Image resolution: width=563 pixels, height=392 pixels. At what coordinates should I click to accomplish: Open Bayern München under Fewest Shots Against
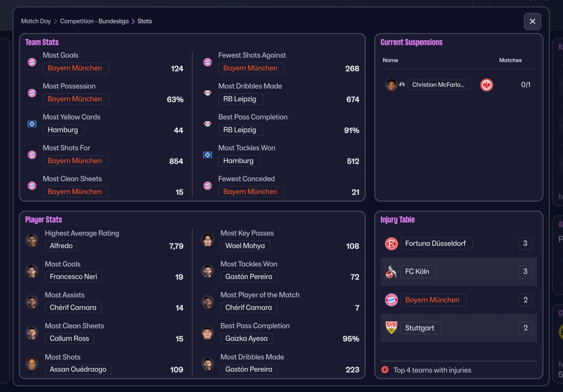pos(251,68)
